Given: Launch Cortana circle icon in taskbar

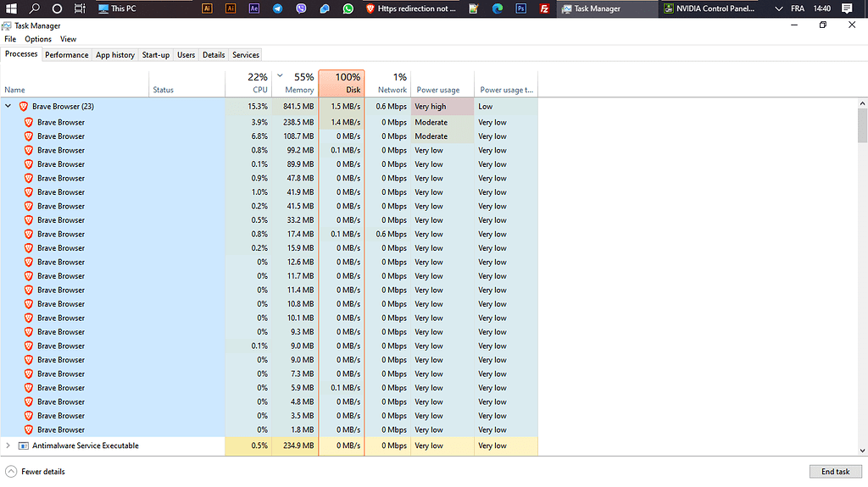Looking at the screenshot, I should [x=57, y=8].
